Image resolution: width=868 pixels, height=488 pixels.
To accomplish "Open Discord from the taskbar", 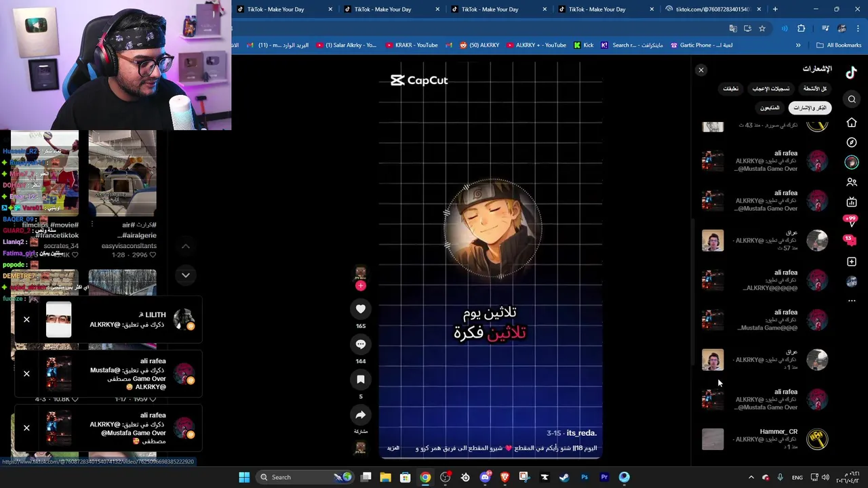I will 485,477.
